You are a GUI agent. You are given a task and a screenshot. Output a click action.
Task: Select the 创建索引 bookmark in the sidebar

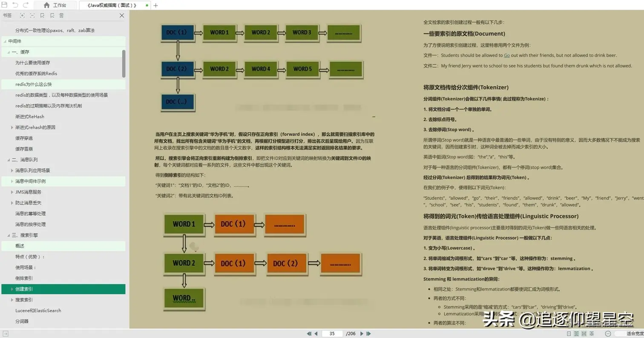pos(26,289)
